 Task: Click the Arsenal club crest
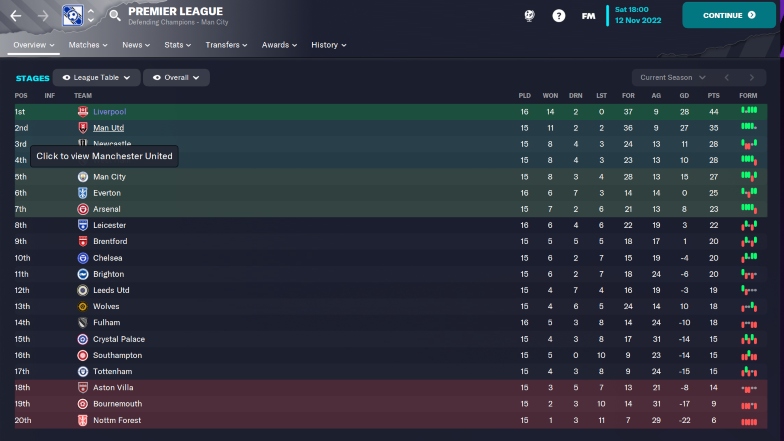[x=83, y=209]
